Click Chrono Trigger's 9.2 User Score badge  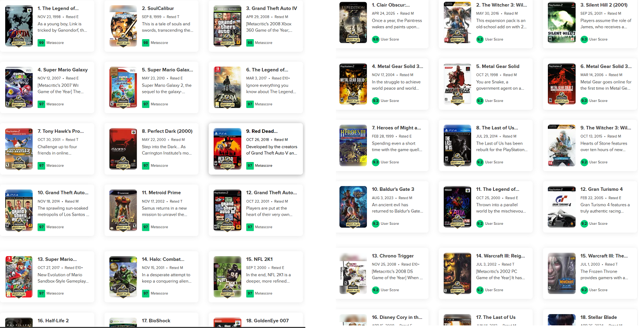pyautogui.click(x=376, y=290)
